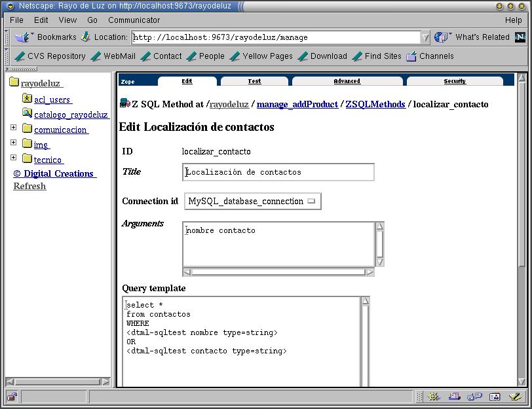Screen dimensions: 532x409
Task: Click the Location bookmark drag icon
Action: pyautogui.click(x=85, y=37)
